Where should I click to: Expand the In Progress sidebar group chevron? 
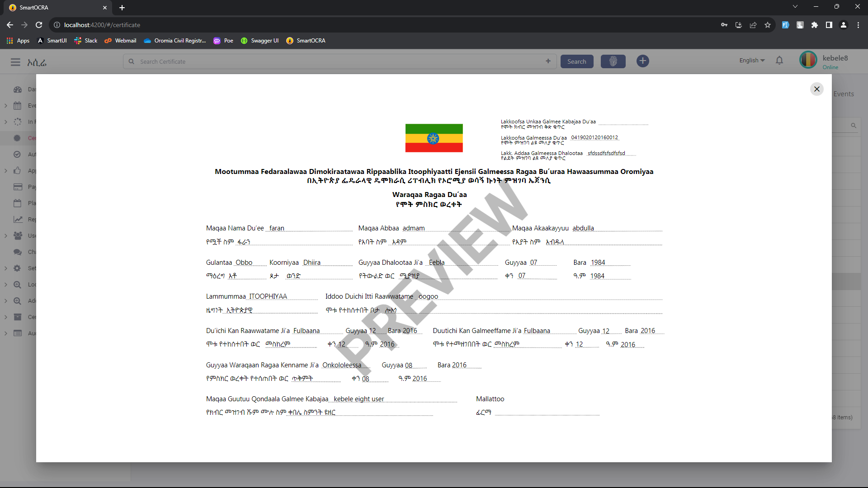coord(5,122)
